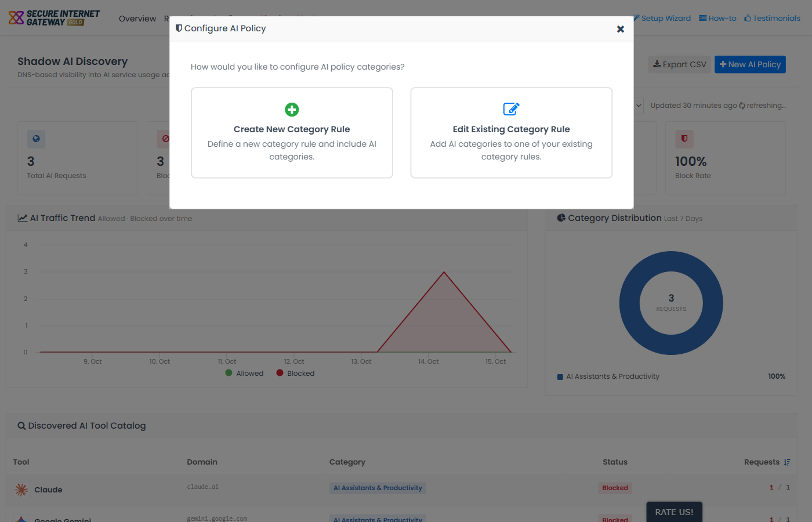The width and height of the screenshot is (812, 522).
Task: Click the magnifier icon beside Discovered AI Tool Catalog
Action: pos(21,426)
